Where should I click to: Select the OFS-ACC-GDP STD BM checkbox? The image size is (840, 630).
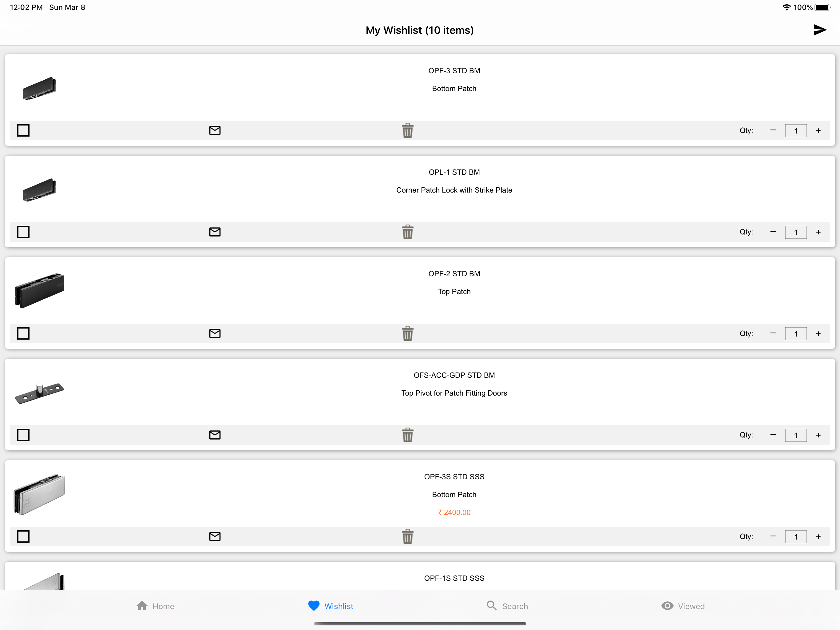pyautogui.click(x=23, y=435)
